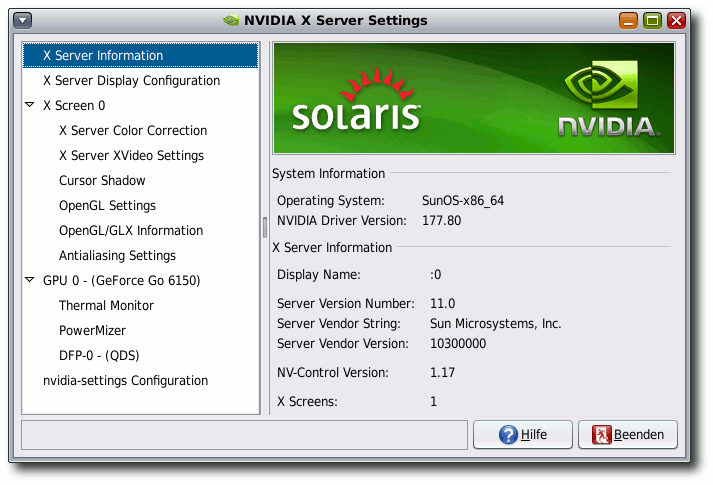This screenshot has width=713, height=485.
Task: Click the X Screens value 1
Action: click(433, 401)
